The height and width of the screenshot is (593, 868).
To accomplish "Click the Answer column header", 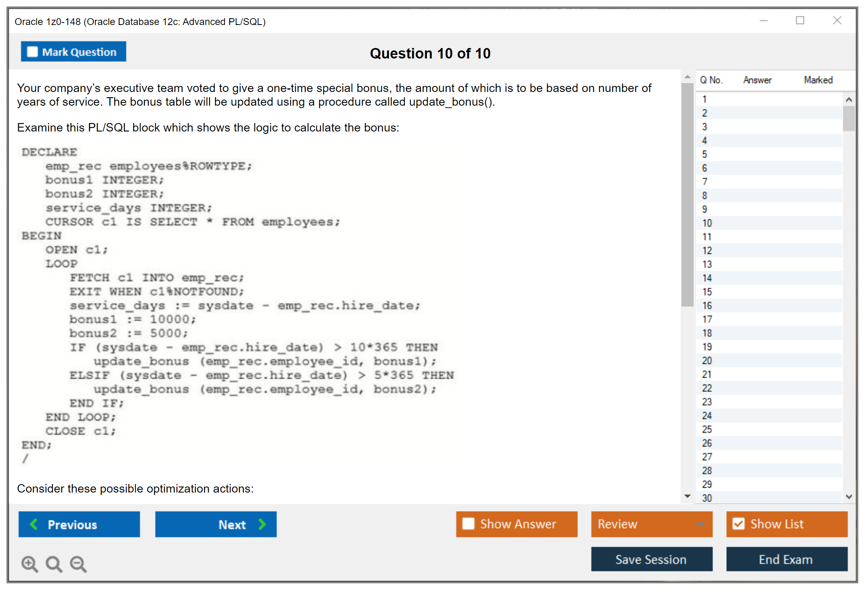I will (x=757, y=80).
